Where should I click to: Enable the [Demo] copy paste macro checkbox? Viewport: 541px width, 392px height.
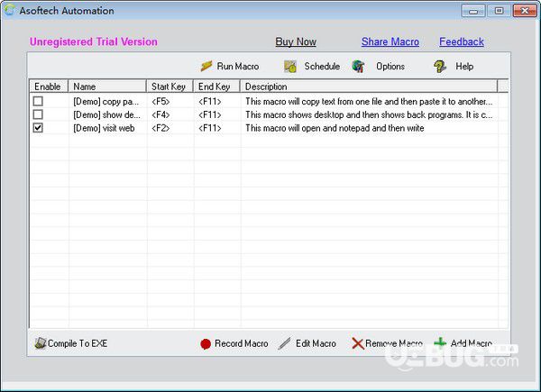click(x=38, y=101)
